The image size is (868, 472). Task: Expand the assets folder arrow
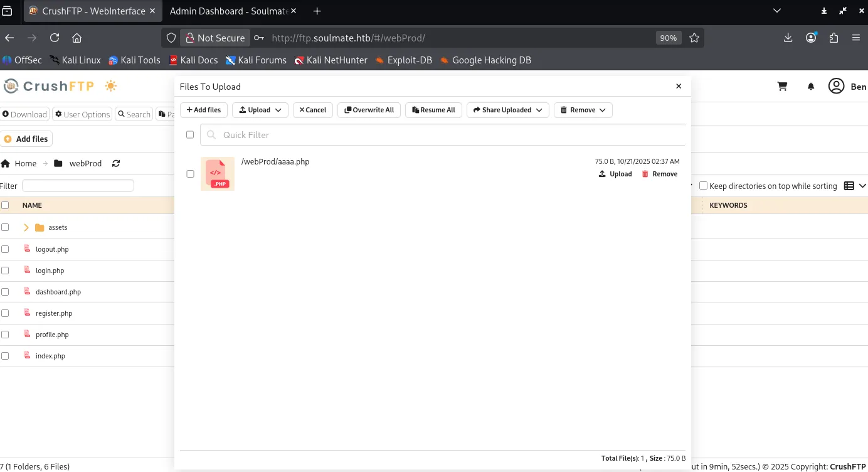(26, 227)
